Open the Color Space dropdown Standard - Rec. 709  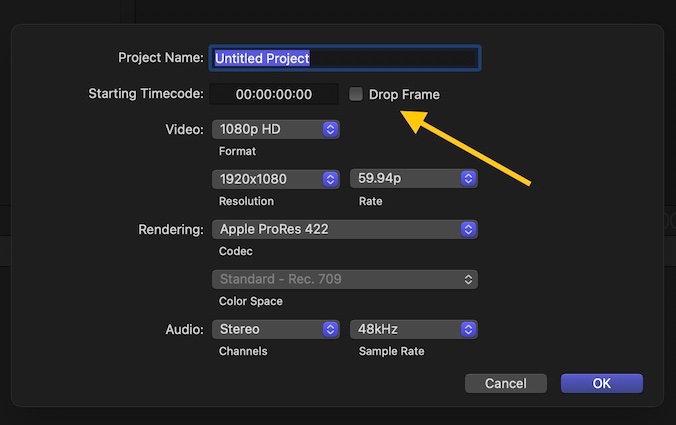[x=345, y=279]
